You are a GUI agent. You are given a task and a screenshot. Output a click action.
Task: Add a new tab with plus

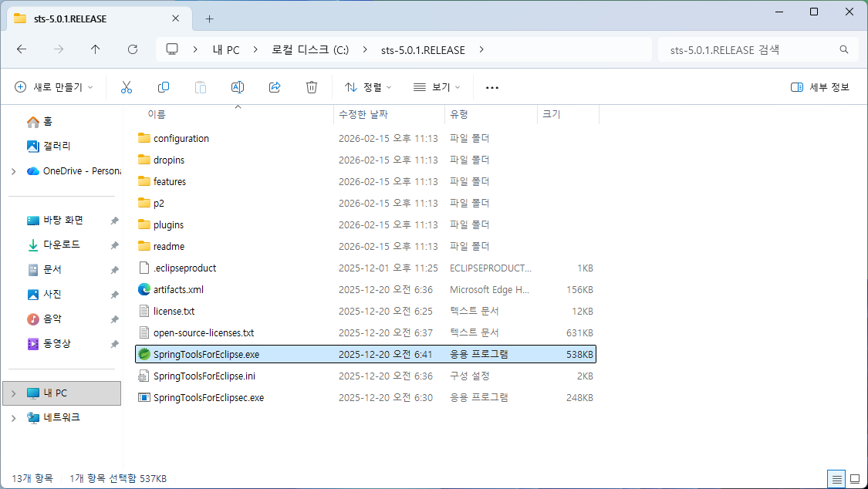pyautogui.click(x=209, y=19)
